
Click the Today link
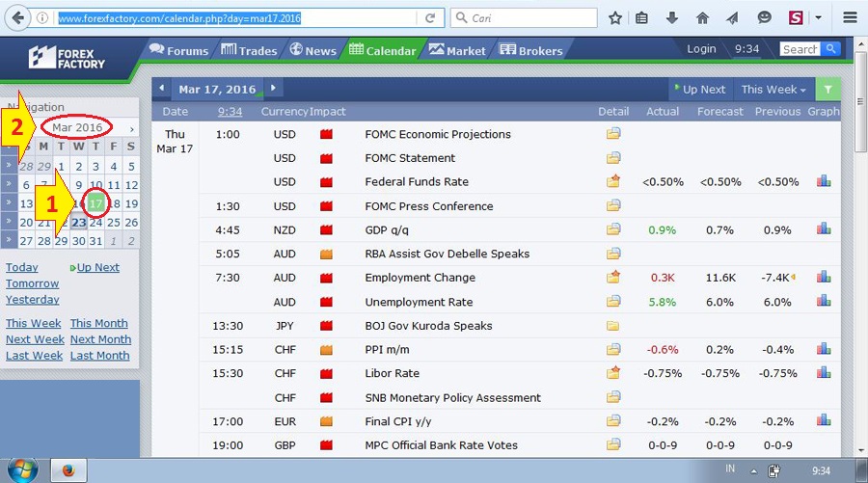22,267
